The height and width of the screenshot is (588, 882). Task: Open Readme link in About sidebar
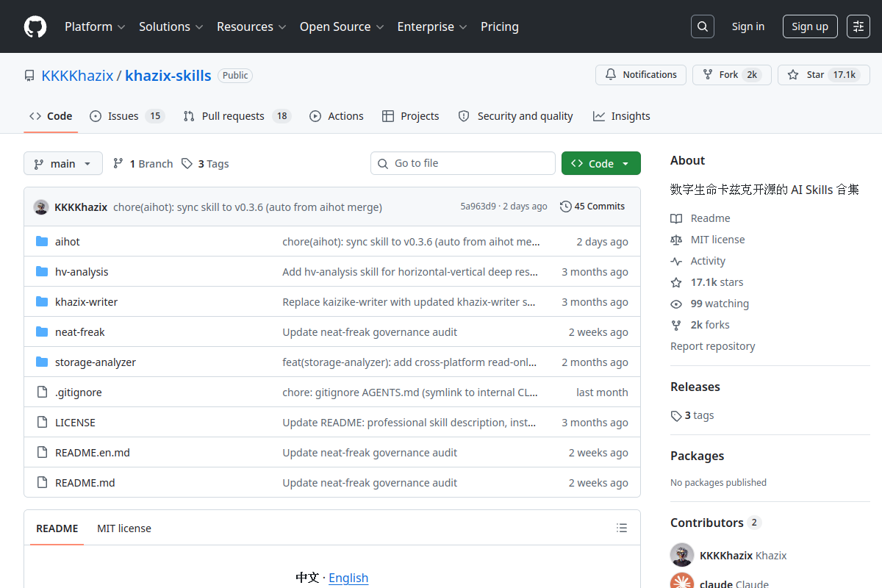(x=700, y=218)
